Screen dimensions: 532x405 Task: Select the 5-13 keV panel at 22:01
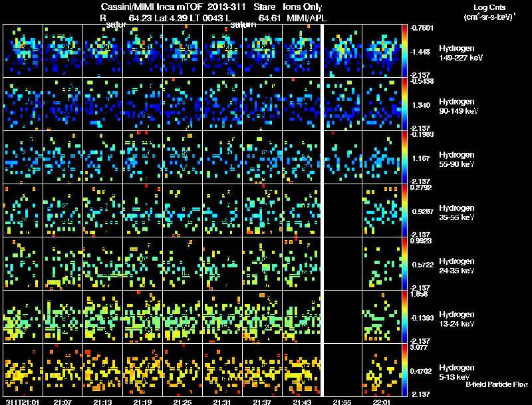(382, 370)
